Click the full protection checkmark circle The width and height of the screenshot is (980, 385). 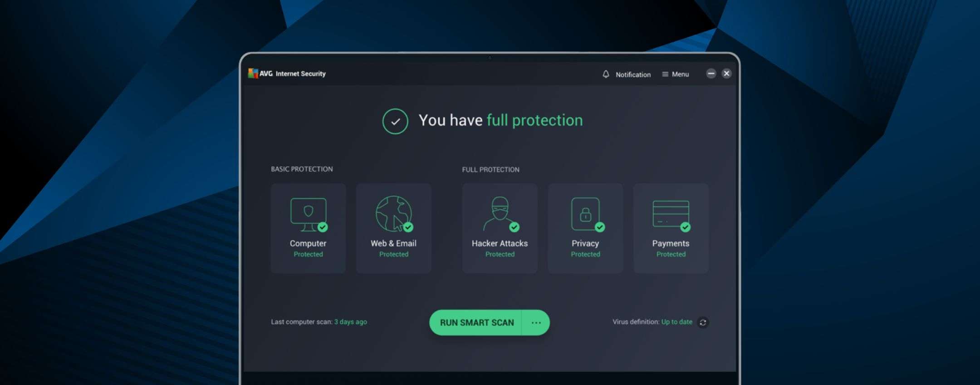pyautogui.click(x=395, y=121)
